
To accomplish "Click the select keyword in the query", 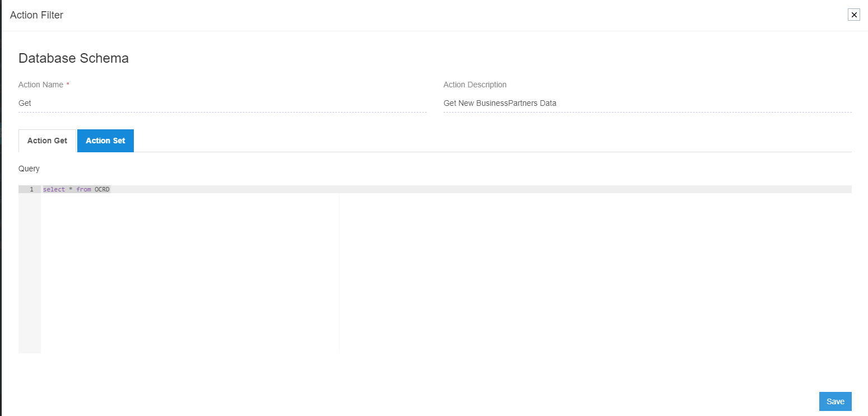I will [54, 189].
